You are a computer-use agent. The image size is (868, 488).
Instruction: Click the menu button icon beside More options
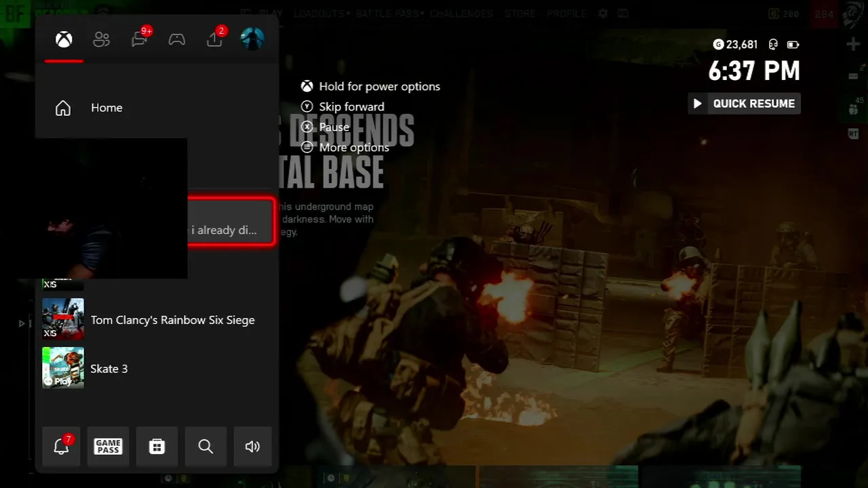(307, 147)
